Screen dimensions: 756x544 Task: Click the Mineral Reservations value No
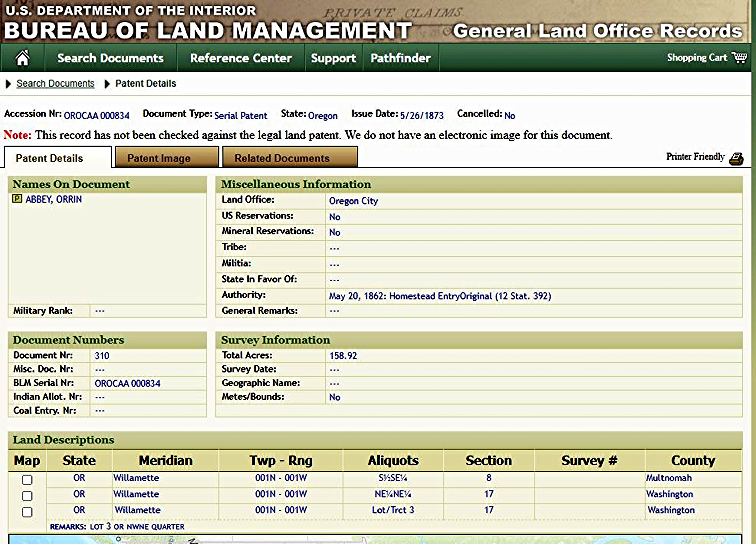[335, 232]
